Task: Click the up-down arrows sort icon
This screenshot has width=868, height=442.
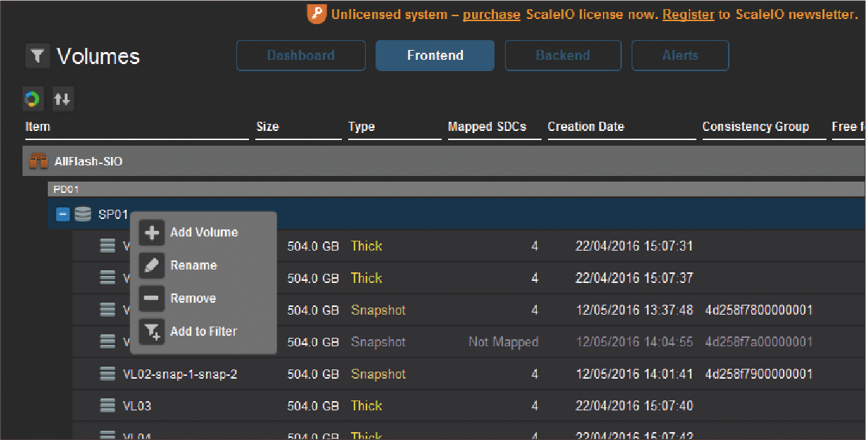Action: tap(63, 99)
